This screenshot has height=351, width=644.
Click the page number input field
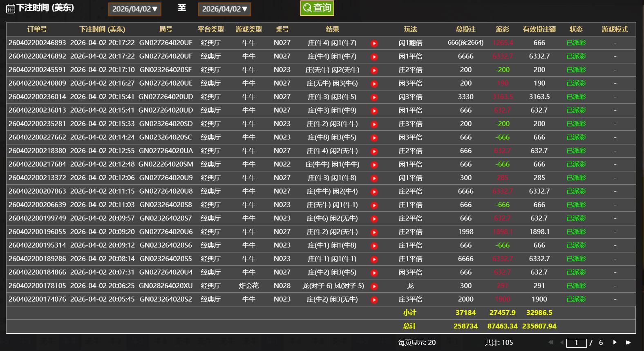tap(576, 343)
